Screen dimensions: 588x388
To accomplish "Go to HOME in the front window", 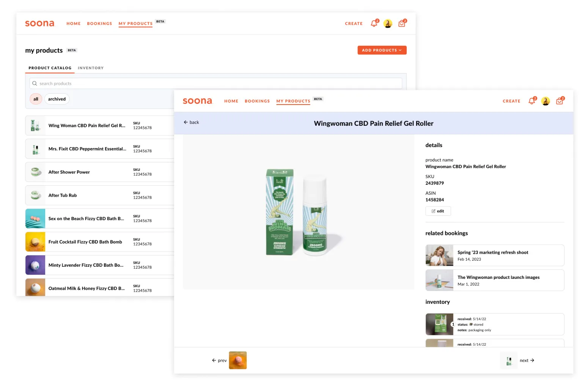I will click(231, 101).
